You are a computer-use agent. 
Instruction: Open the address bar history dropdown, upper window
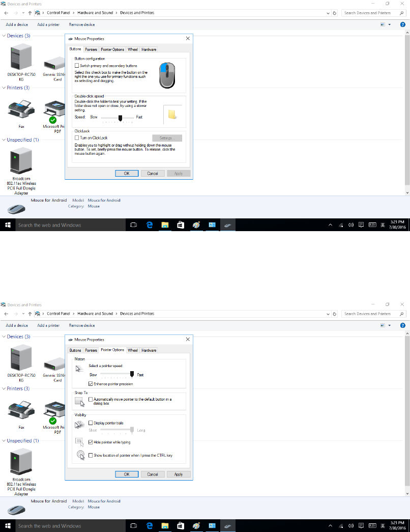328,13
